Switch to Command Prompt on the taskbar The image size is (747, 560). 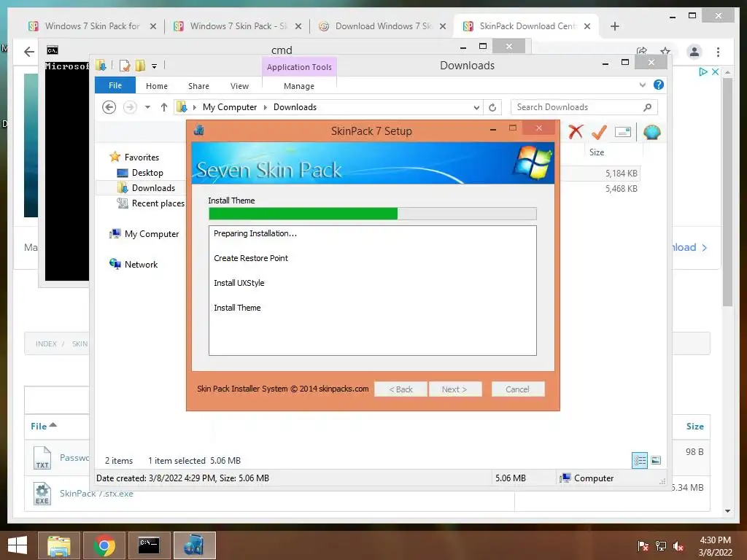[149, 545]
